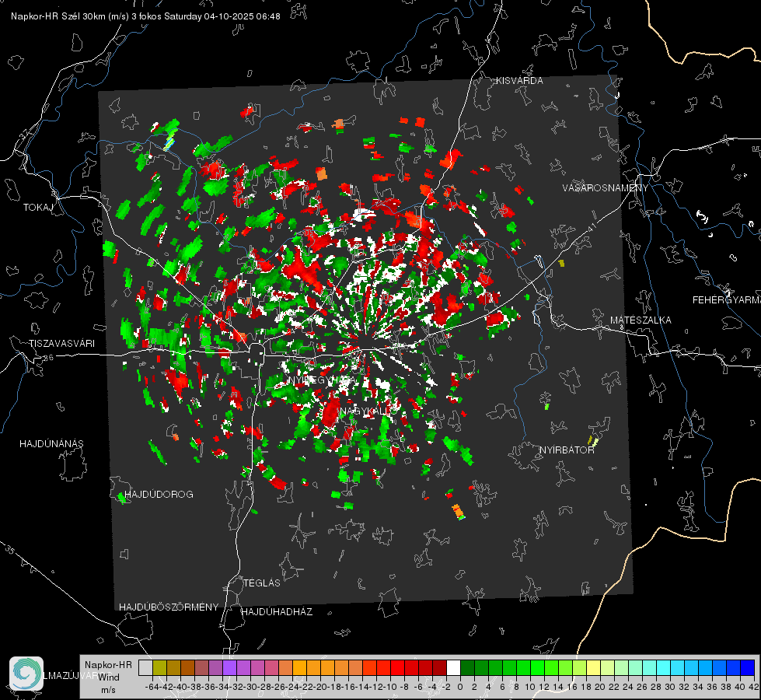Click the HAJDÚHADHÁZ town label

[x=278, y=612]
